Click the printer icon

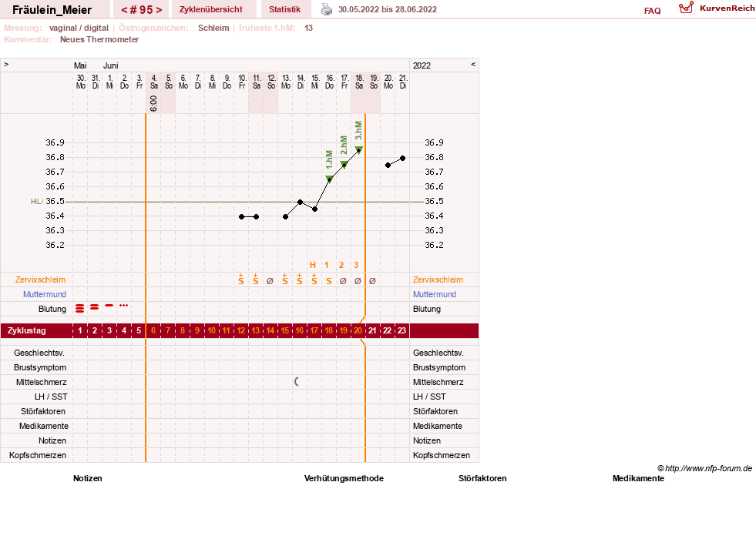tap(327, 10)
